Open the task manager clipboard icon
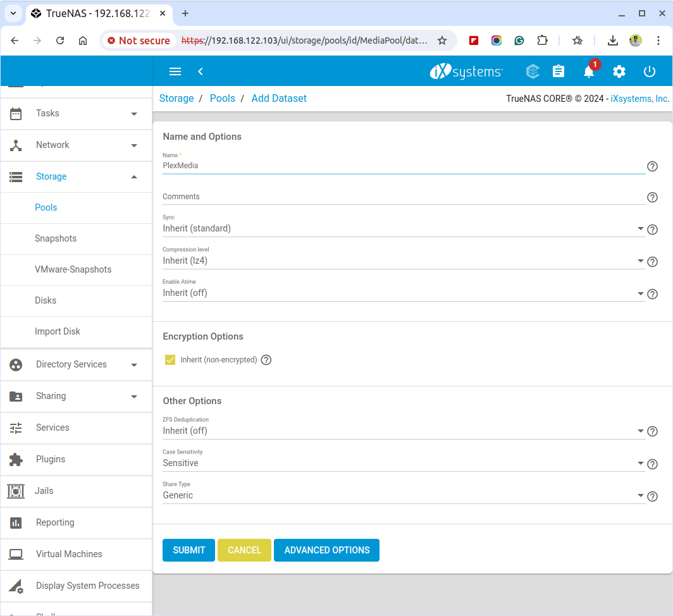The height and width of the screenshot is (616, 673). [559, 71]
